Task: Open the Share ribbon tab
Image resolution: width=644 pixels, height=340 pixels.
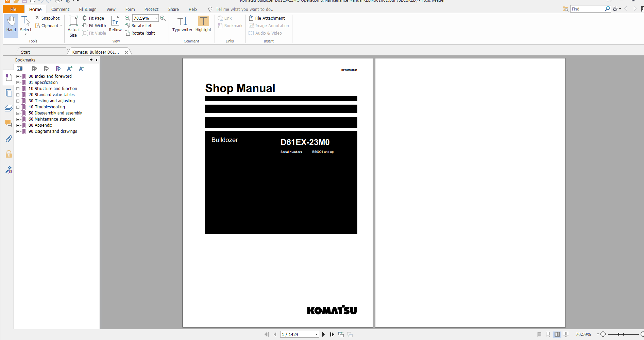Action: tap(173, 9)
